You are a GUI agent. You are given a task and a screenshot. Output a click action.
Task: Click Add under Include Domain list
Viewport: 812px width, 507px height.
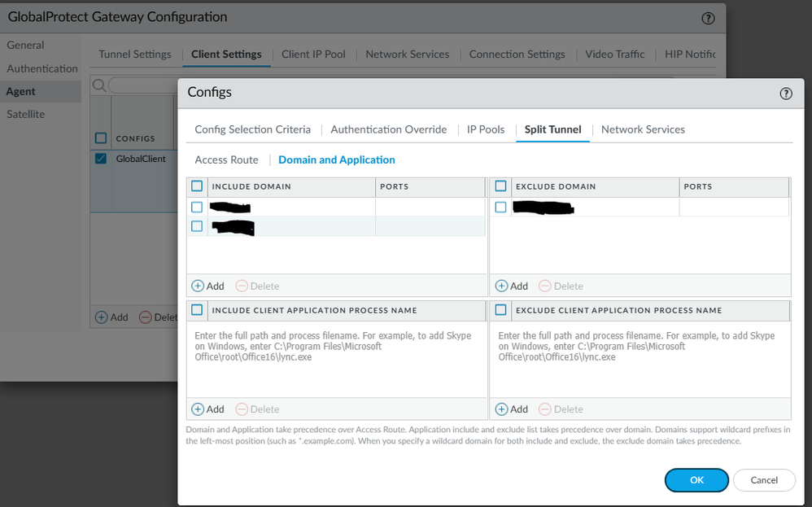point(207,286)
